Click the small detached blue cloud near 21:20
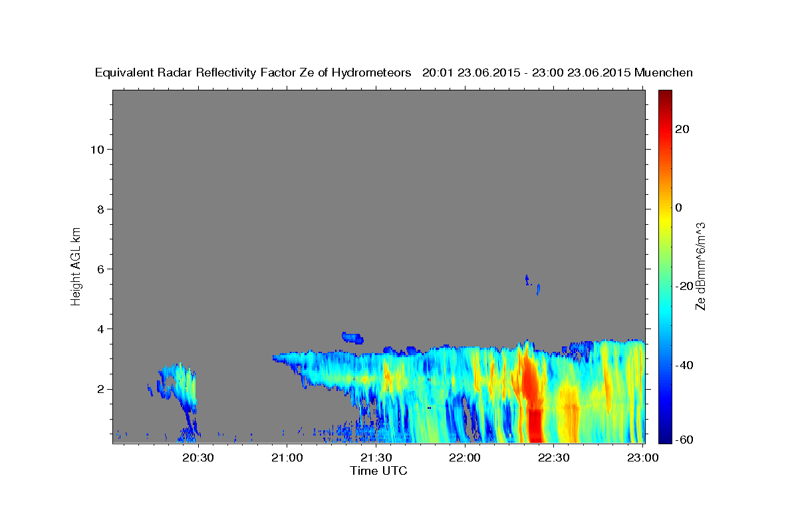798x532 pixels. (x=352, y=338)
